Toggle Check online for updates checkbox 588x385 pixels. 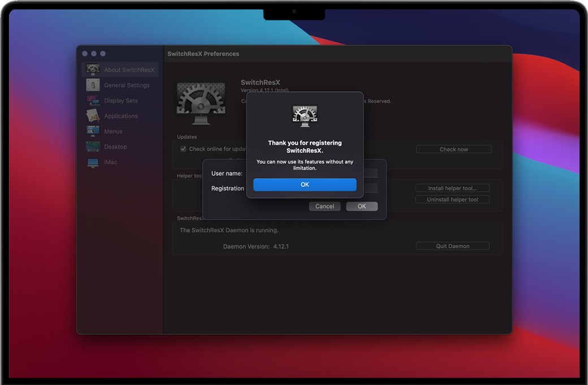[183, 149]
